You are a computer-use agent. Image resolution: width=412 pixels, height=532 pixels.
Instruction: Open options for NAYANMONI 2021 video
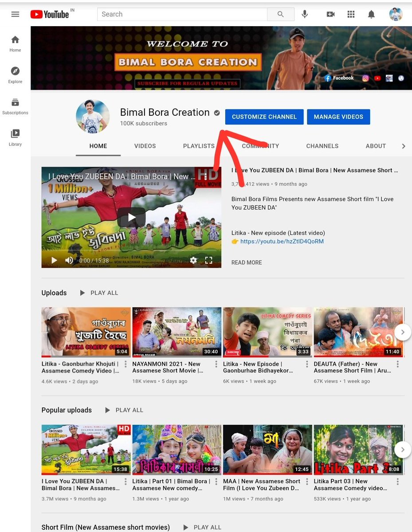pyautogui.click(x=216, y=364)
